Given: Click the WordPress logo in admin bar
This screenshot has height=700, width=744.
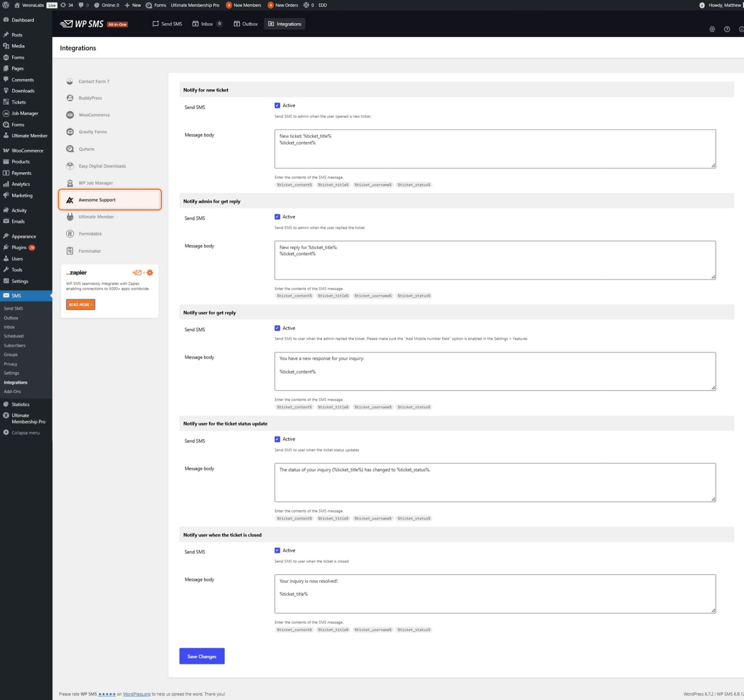Looking at the screenshot, I should [6, 5].
